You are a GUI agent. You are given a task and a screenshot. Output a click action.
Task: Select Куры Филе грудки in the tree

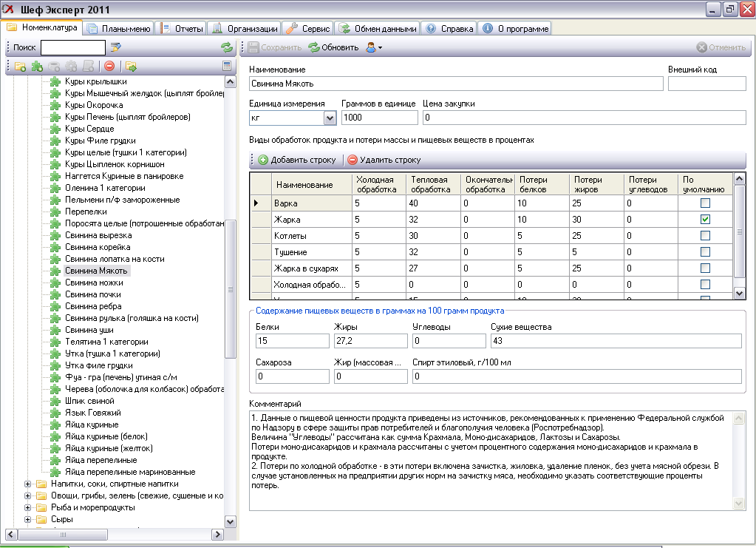[x=101, y=141]
